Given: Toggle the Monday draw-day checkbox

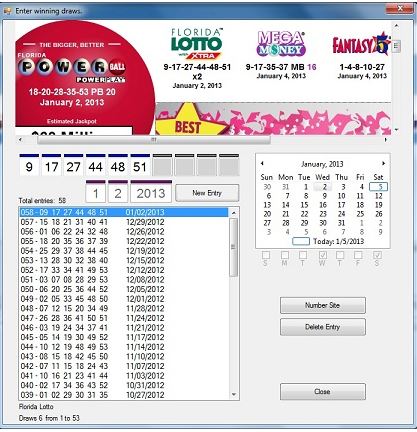Looking at the screenshot, I should pos(284,255).
